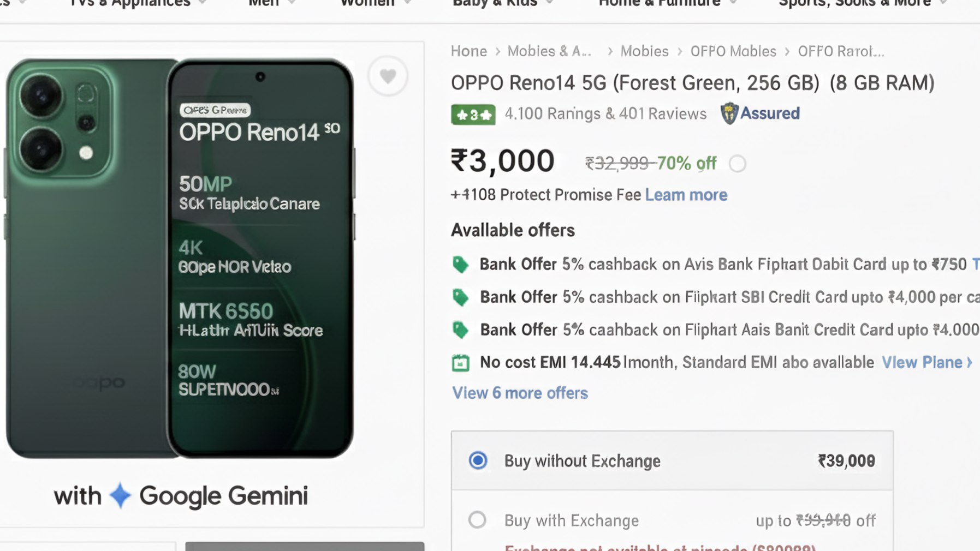Viewport: 980px width, 551px height.
Task: Click the tag icon for Aais Banit Credit Card offer
Action: coord(460,330)
